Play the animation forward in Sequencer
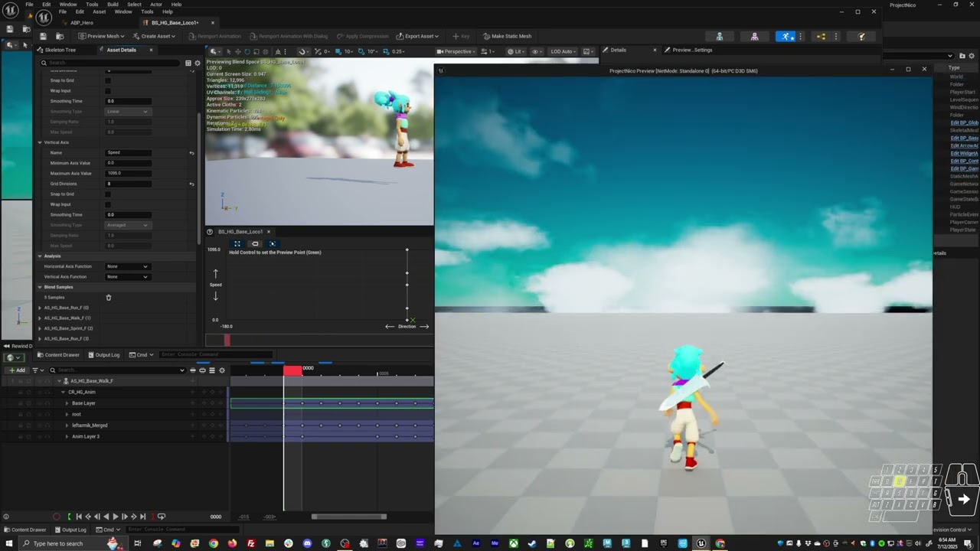Screen dimensions: 980x551 115,517
